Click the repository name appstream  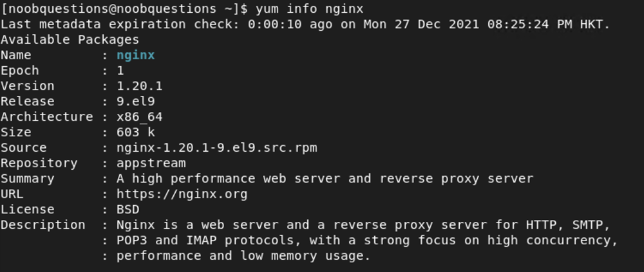coord(151,163)
